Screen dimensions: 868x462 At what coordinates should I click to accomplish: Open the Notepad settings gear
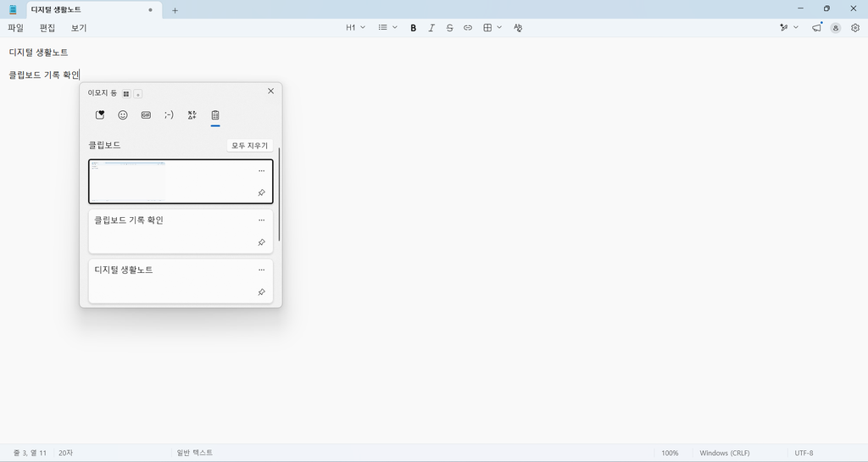(855, 28)
